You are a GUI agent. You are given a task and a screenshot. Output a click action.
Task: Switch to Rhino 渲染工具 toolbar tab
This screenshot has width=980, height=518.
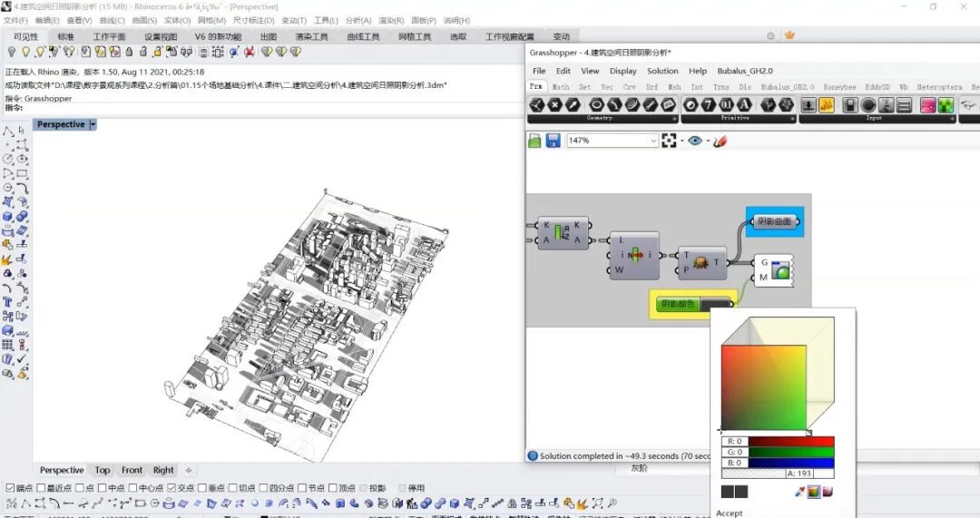click(x=312, y=37)
